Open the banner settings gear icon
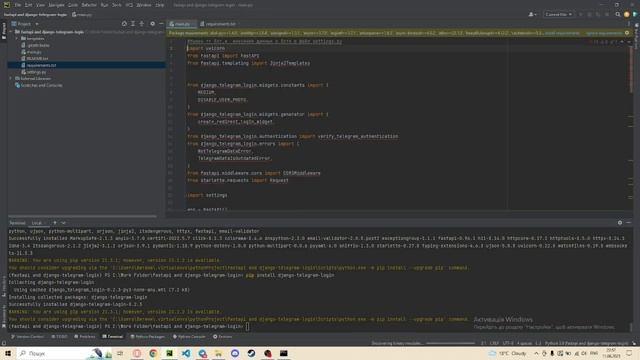 (627, 33)
